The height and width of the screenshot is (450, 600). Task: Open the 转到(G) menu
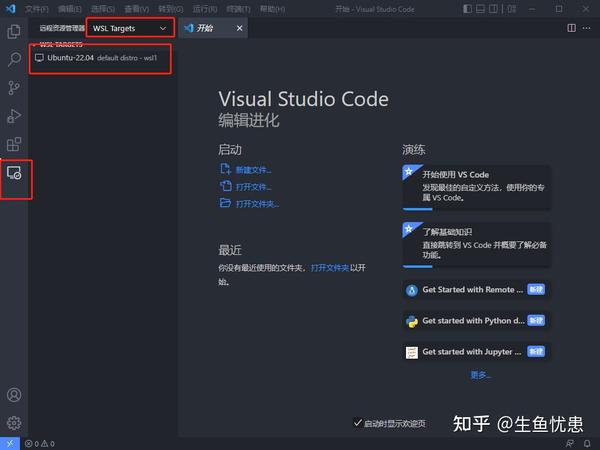tap(171, 9)
